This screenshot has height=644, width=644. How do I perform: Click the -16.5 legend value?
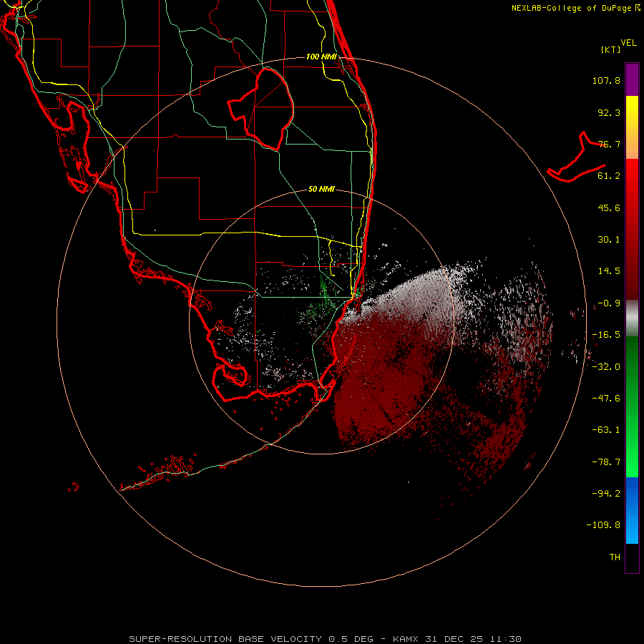[606, 335]
